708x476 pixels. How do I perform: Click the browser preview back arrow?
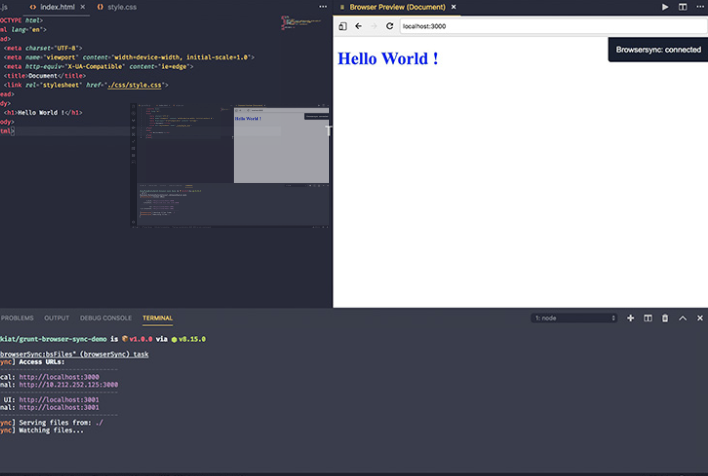(358, 26)
